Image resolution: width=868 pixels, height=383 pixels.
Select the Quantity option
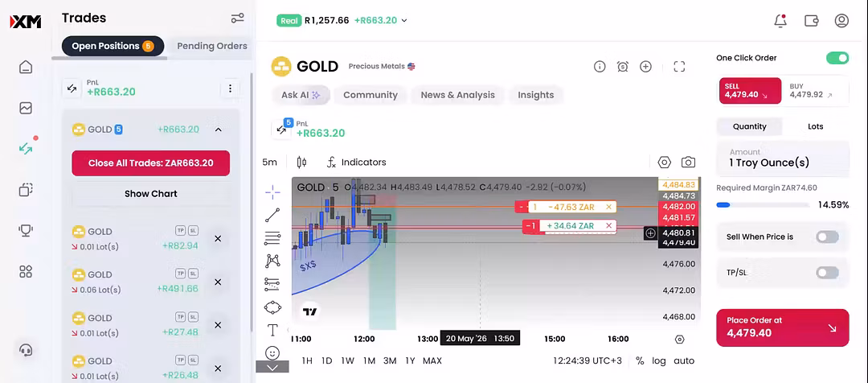(750, 126)
